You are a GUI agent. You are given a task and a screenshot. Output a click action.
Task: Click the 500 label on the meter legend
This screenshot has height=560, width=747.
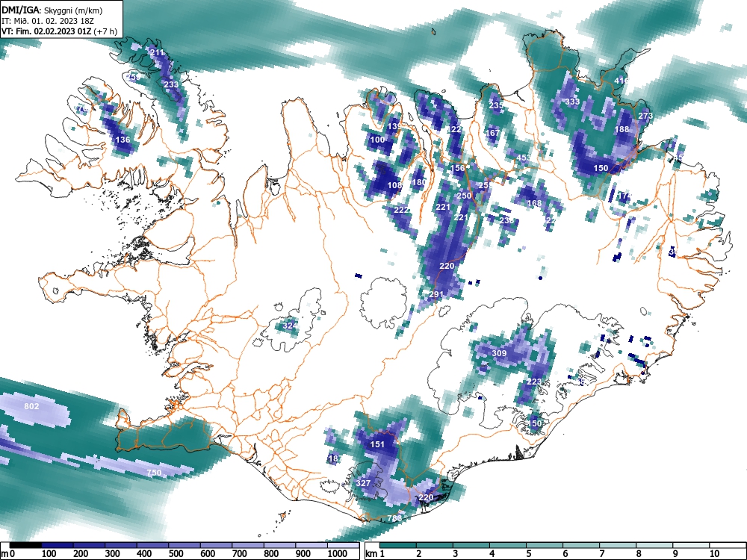[x=176, y=554]
